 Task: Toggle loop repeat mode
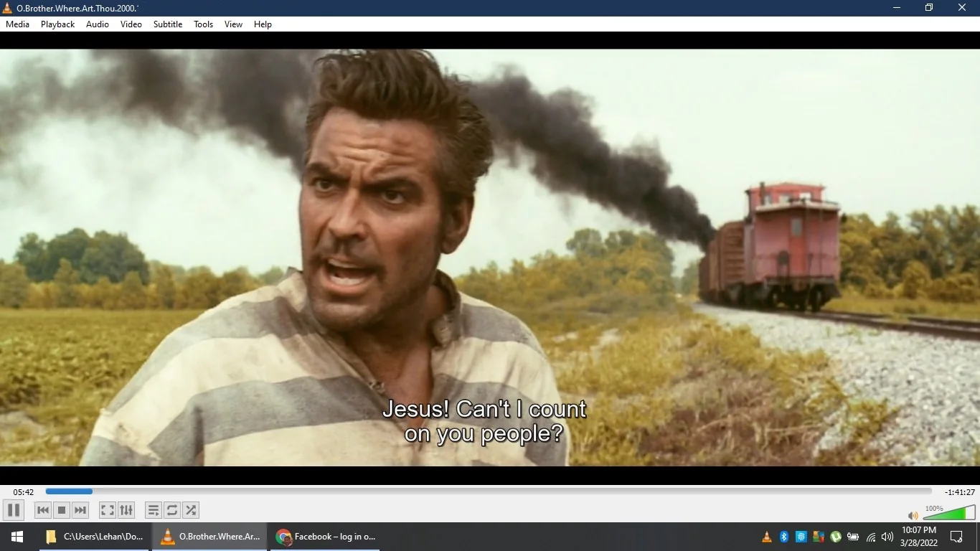coord(172,510)
